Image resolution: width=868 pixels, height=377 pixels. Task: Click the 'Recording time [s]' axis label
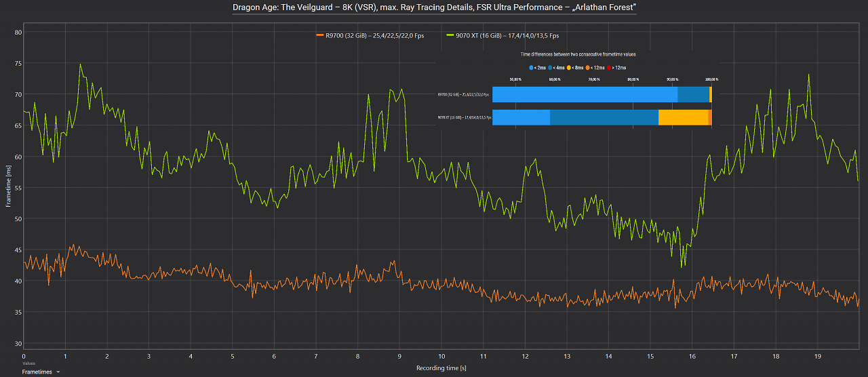click(x=441, y=368)
